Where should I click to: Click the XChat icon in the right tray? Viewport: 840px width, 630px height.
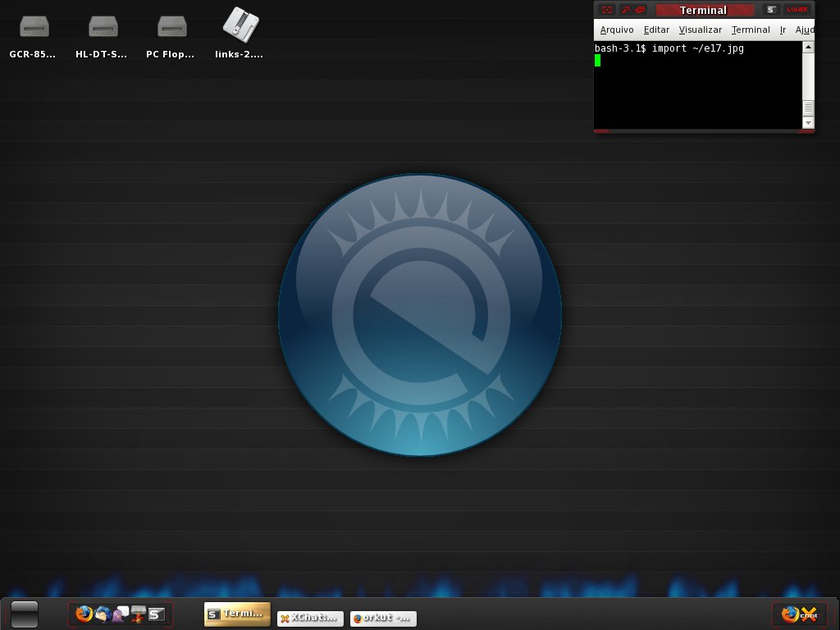click(x=808, y=614)
